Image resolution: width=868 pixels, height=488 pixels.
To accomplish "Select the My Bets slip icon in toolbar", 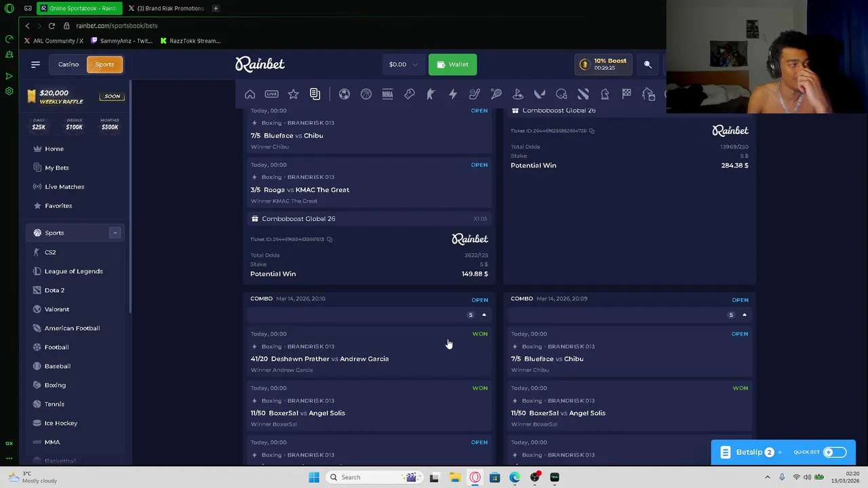I will (x=315, y=94).
